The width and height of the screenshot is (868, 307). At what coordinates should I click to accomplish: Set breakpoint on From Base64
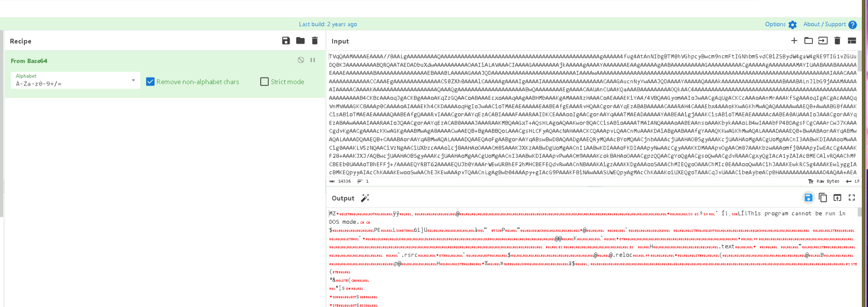313,60
